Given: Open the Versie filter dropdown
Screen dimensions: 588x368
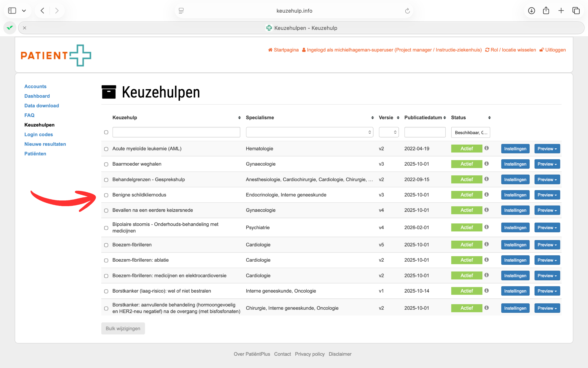Looking at the screenshot, I should coord(388,132).
